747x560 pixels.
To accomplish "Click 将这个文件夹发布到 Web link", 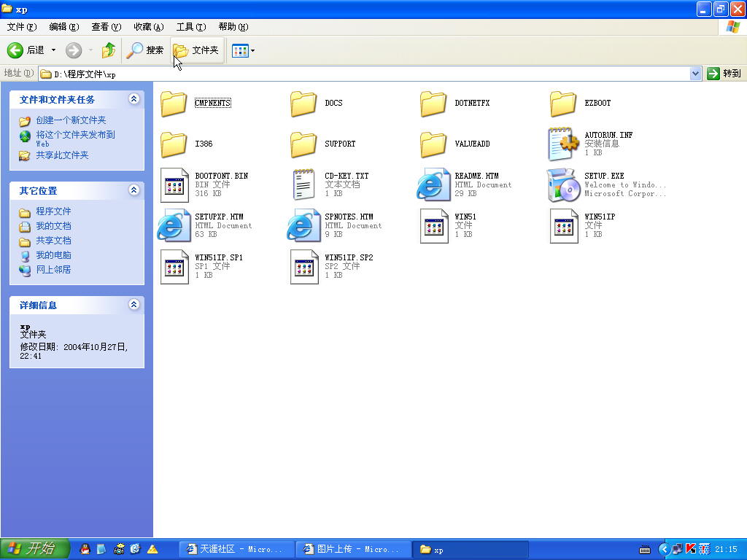I will coord(75,139).
